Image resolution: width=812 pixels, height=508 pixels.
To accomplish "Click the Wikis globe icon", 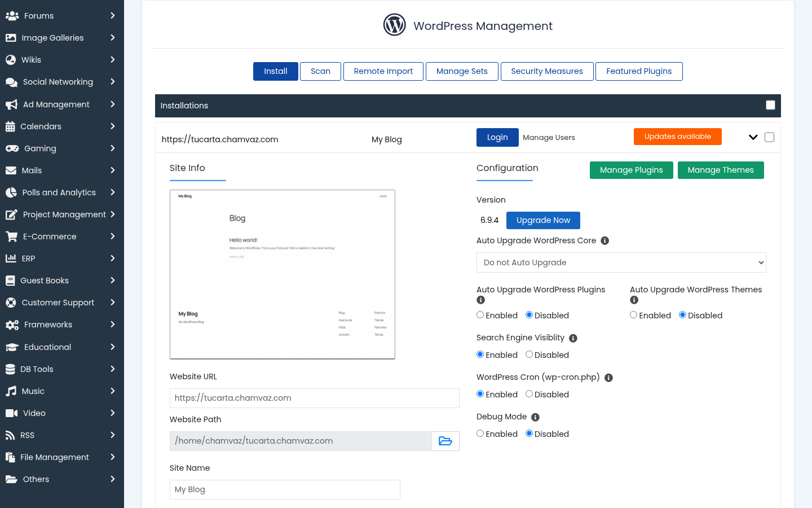I will tap(11, 60).
